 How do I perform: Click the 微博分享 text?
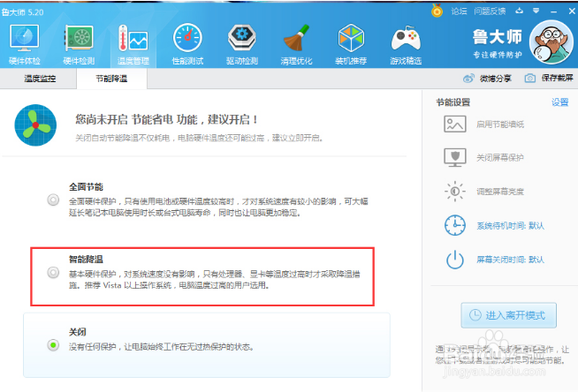[x=496, y=79]
